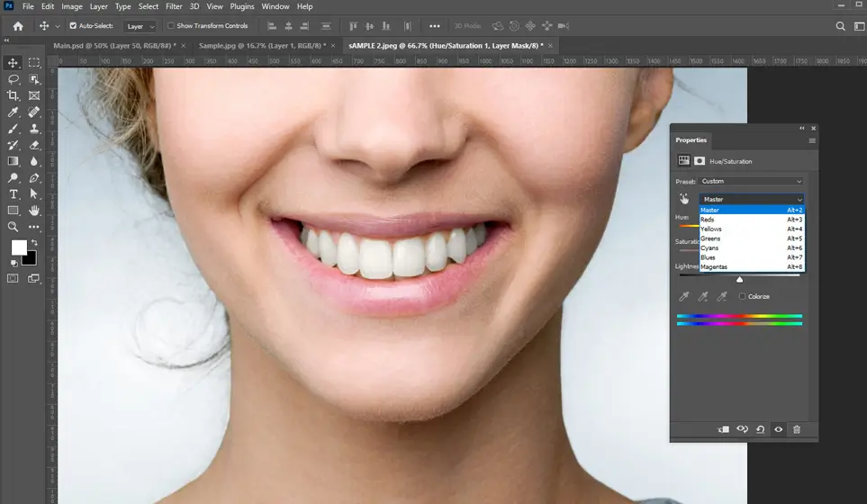Expand the toolbox with double arrows
This screenshot has width=867, height=504.
tap(6, 40)
